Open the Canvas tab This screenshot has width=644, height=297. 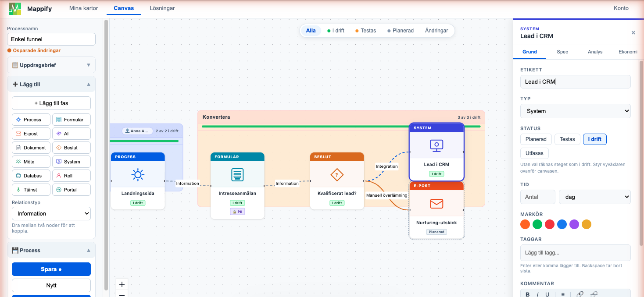(124, 8)
